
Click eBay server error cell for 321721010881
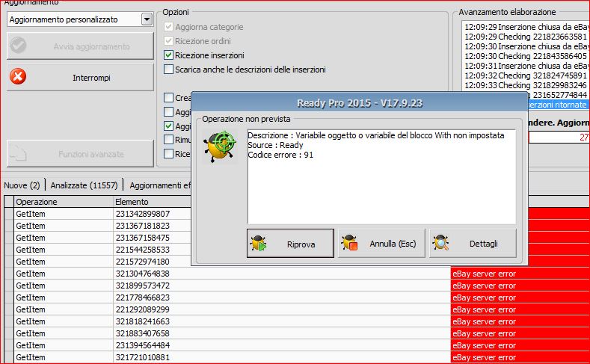point(520,357)
